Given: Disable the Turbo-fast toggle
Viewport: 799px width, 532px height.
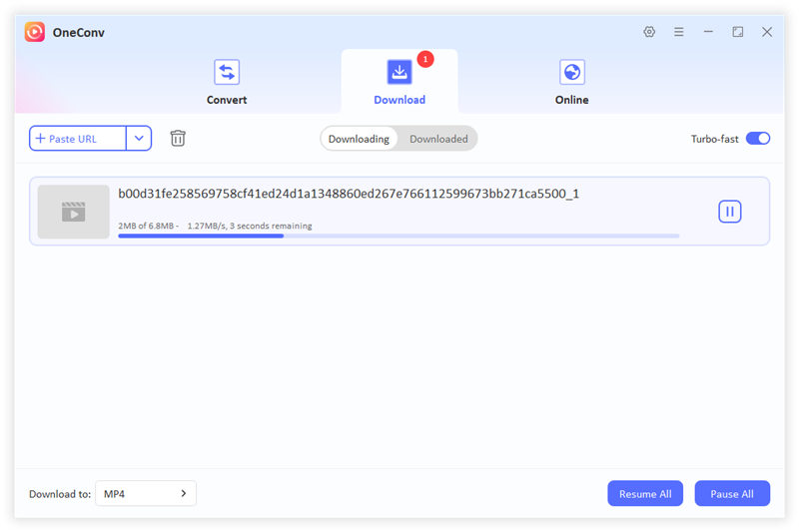Looking at the screenshot, I should (757, 139).
